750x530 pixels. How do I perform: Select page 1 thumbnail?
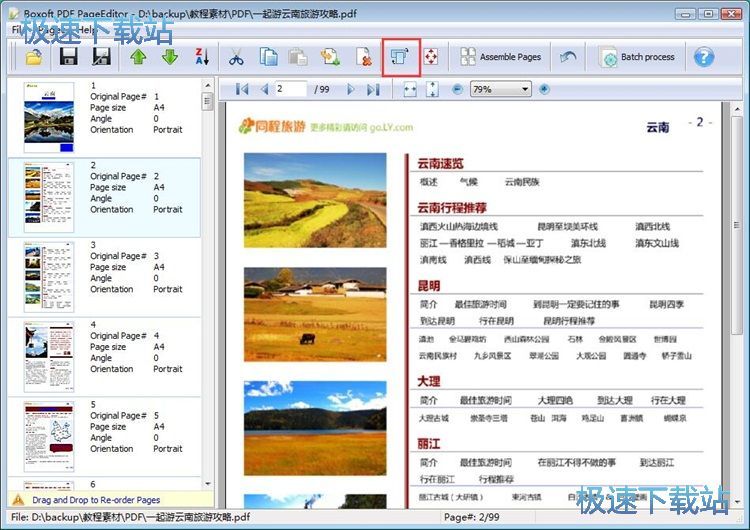49,117
